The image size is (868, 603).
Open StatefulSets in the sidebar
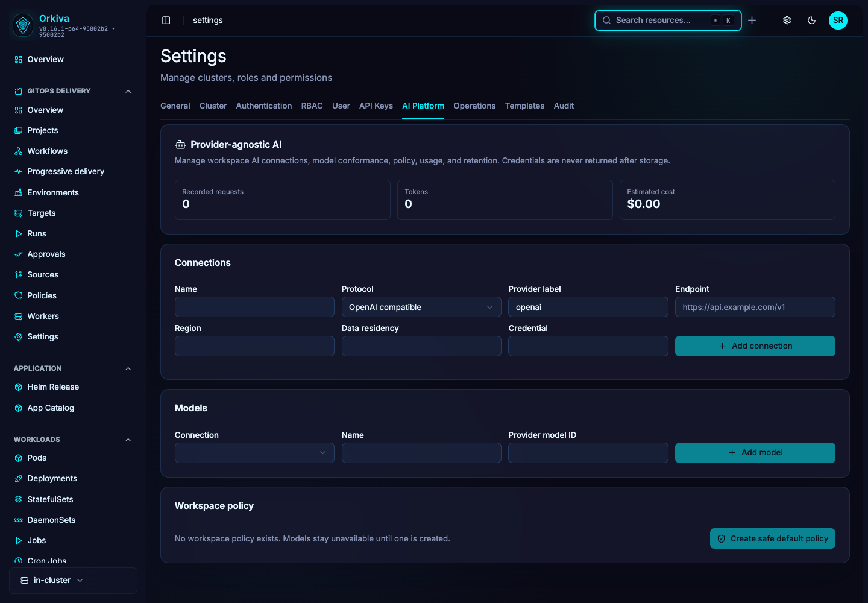pyautogui.click(x=50, y=500)
